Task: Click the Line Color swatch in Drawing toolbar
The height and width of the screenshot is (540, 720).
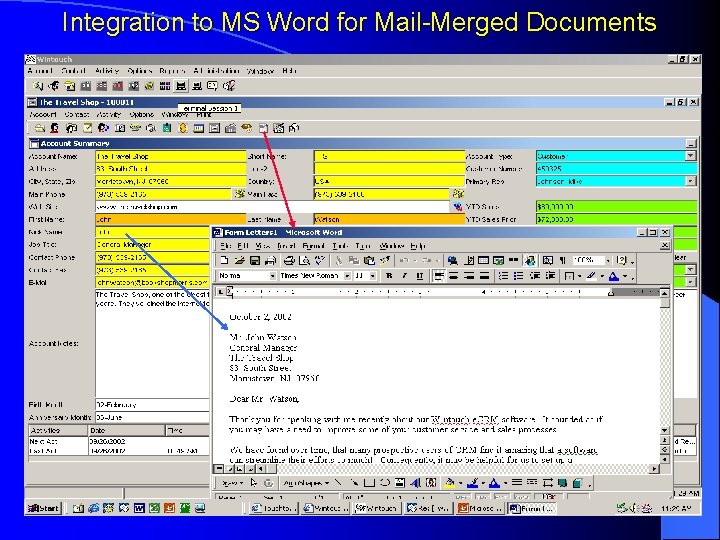Action: (x=472, y=483)
